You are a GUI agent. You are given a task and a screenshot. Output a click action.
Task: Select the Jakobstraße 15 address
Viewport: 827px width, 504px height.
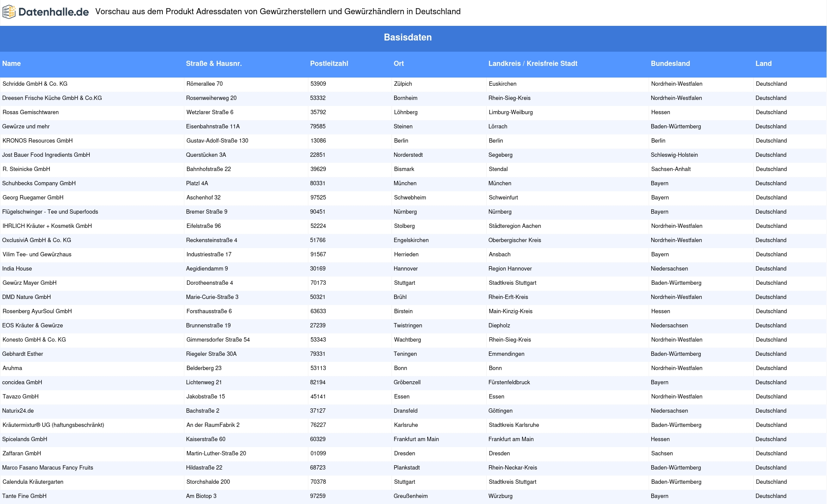(x=205, y=397)
